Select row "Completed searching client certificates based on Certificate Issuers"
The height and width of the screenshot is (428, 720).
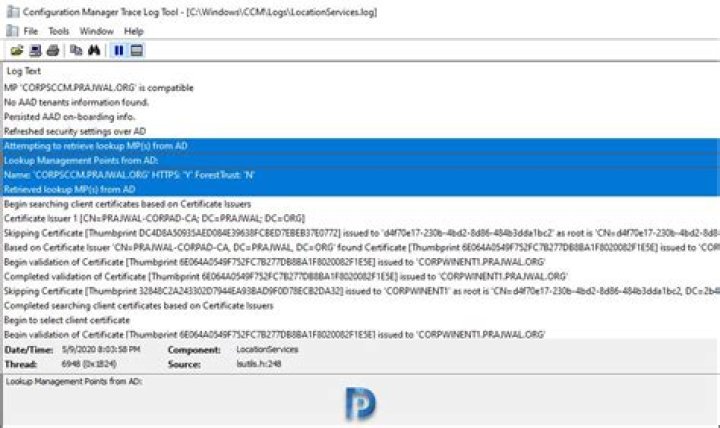360,305
